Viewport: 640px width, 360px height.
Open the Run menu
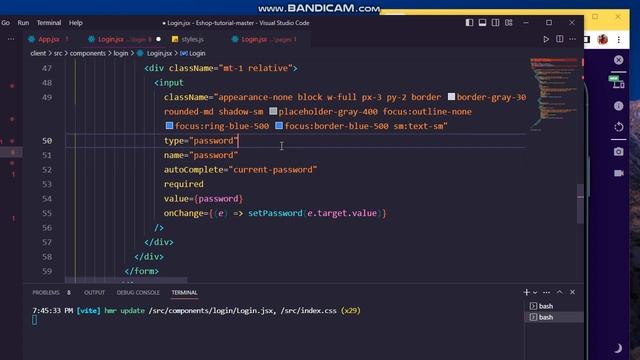(x=23, y=23)
